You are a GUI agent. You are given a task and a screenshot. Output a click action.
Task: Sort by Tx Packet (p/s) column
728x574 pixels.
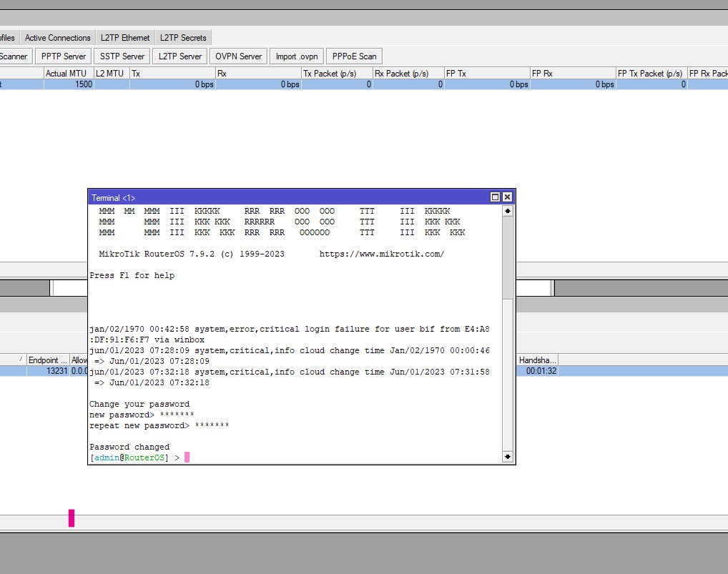(337, 74)
